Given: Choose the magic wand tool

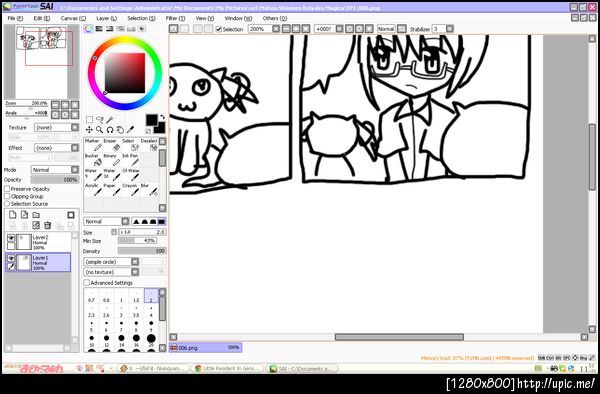Looking at the screenshot, I should [110, 120].
